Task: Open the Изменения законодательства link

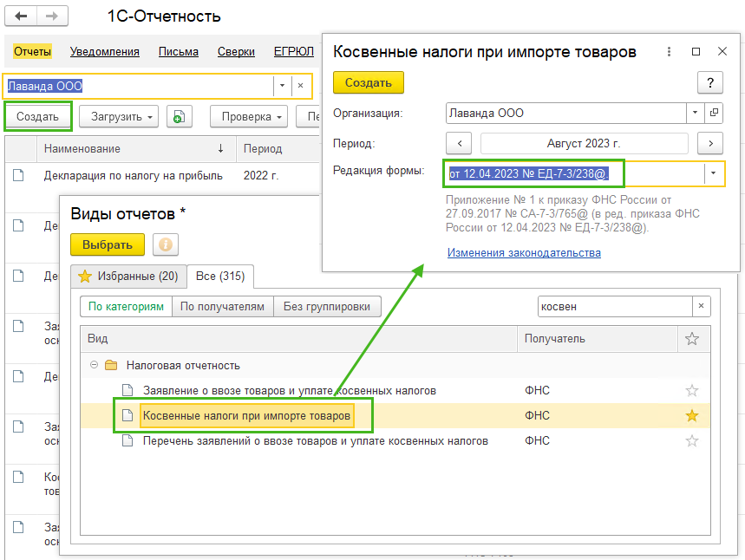Action: pyautogui.click(x=524, y=252)
